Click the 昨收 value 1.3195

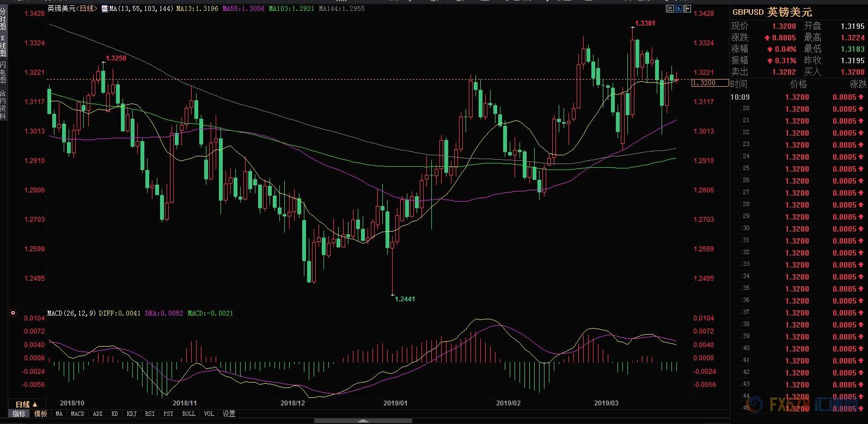click(852, 60)
